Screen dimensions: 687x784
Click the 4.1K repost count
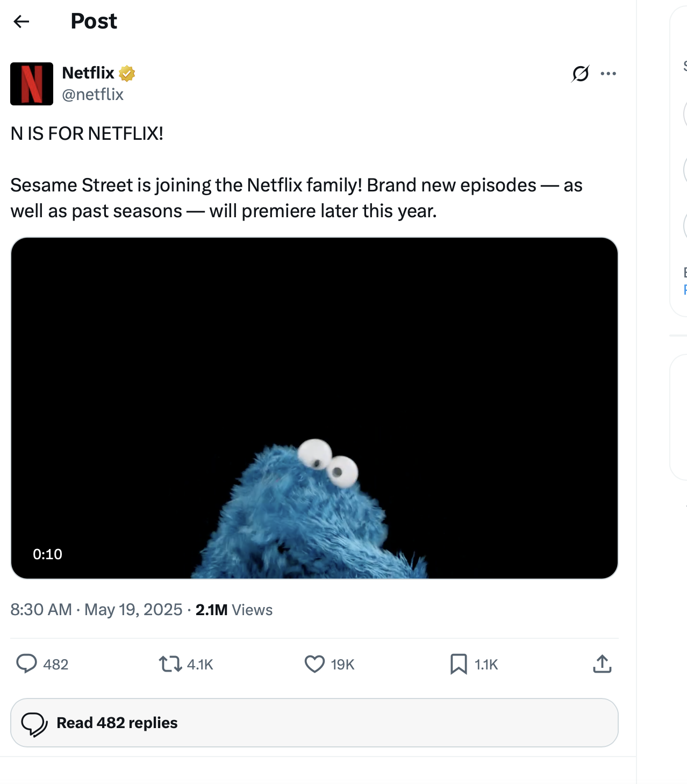pos(200,665)
